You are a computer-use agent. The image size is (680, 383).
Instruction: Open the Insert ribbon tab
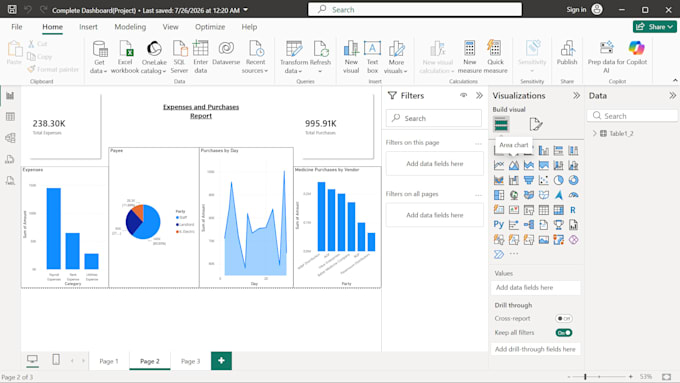coord(88,27)
